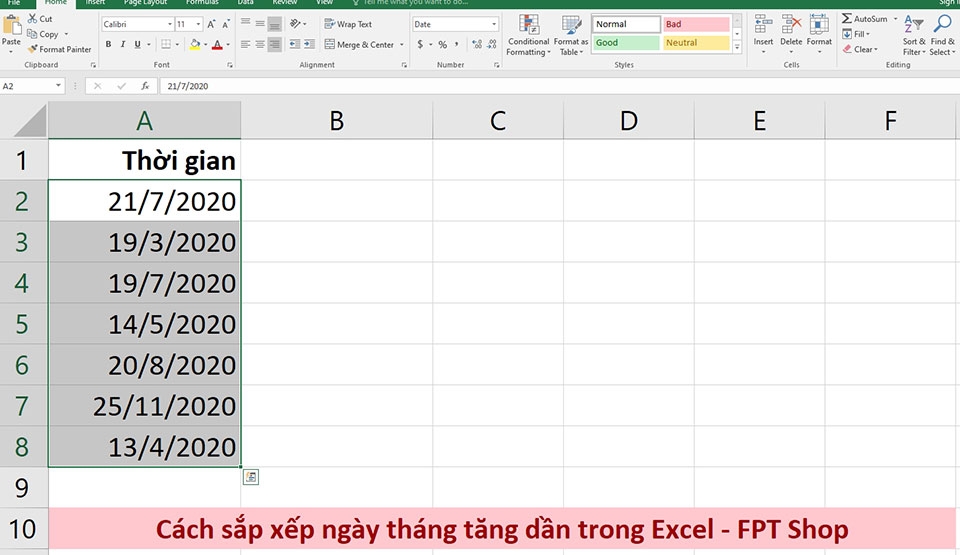Center text horizontally

[x=260, y=44]
